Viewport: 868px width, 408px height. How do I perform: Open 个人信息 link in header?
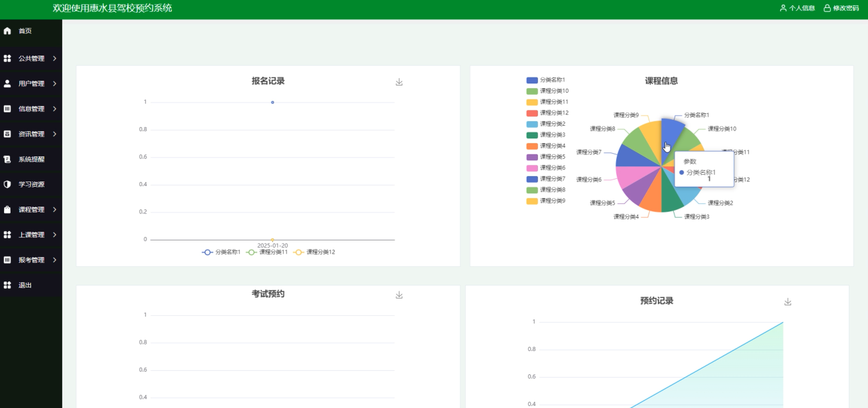click(x=802, y=8)
